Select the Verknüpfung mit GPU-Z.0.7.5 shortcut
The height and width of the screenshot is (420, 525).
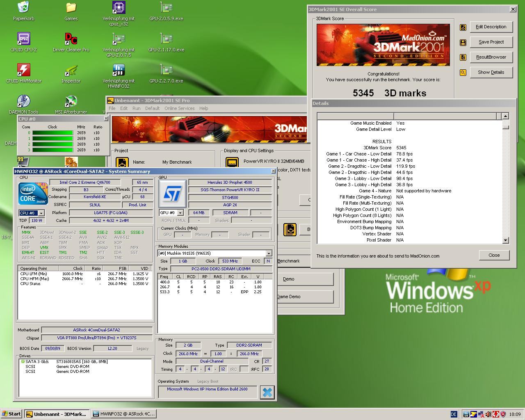tap(119, 45)
